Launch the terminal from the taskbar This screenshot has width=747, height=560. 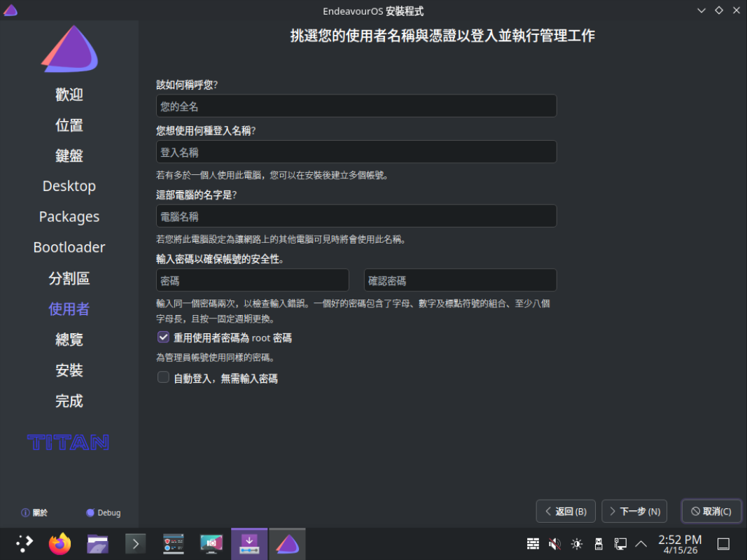tap(135, 544)
